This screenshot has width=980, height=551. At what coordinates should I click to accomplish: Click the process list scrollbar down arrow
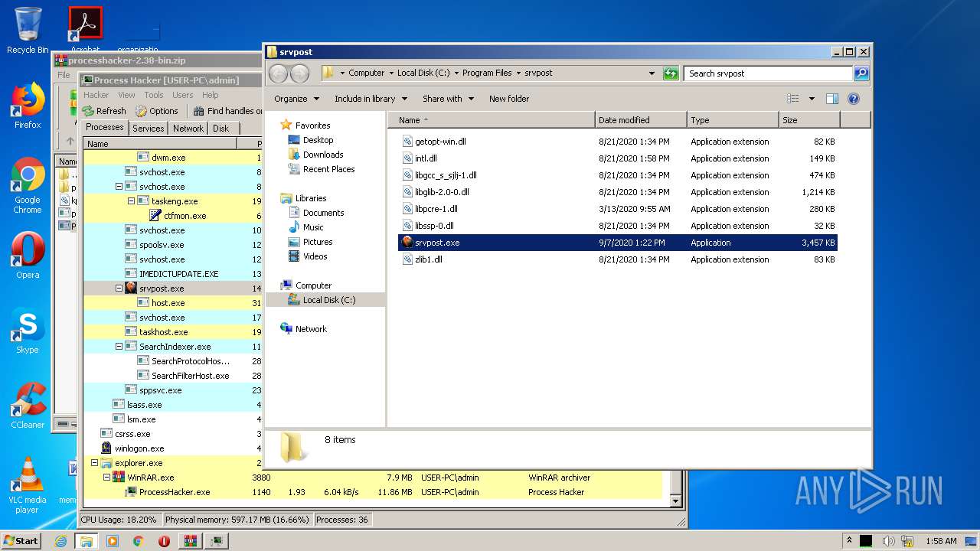[675, 501]
